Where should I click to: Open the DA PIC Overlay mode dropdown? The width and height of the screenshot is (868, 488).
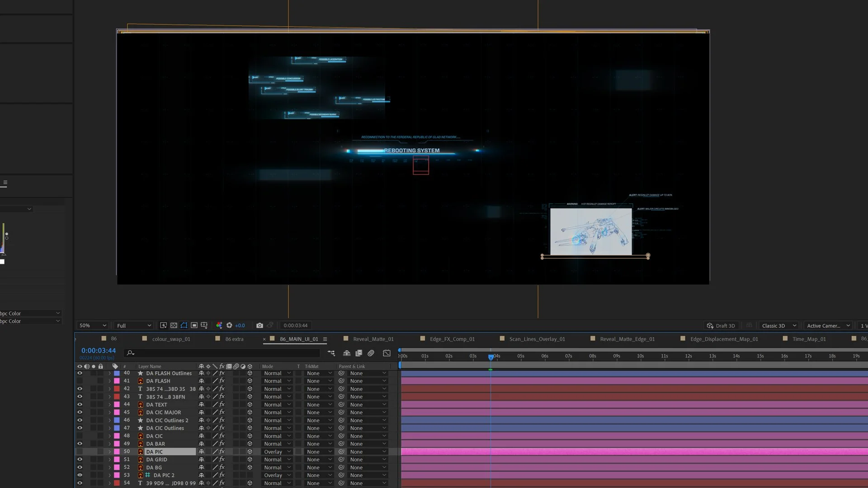(x=277, y=452)
